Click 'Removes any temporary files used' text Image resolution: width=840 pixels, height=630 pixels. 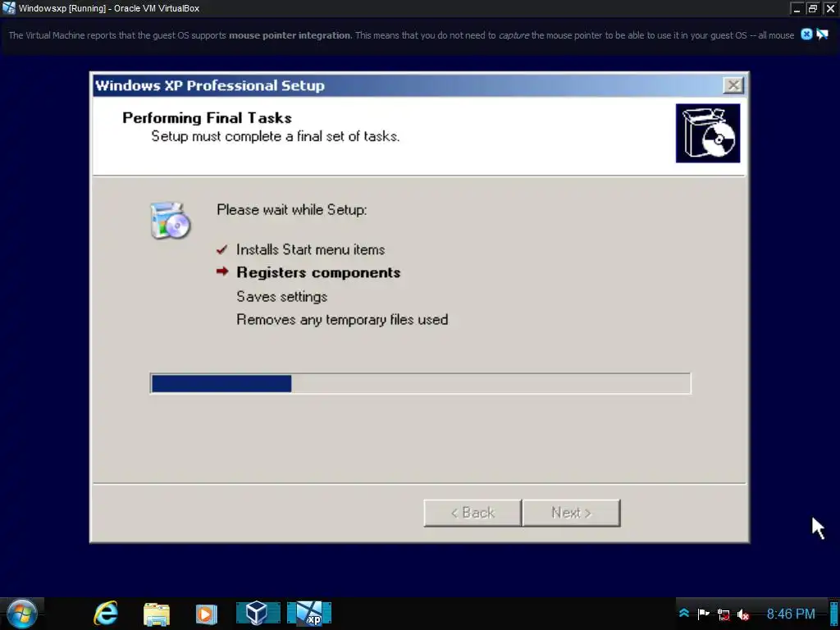[x=342, y=320]
